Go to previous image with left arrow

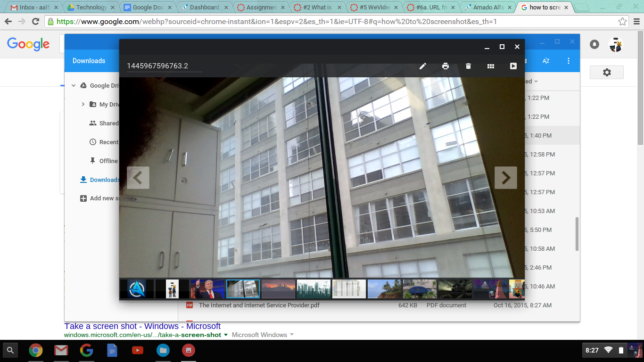point(138,178)
